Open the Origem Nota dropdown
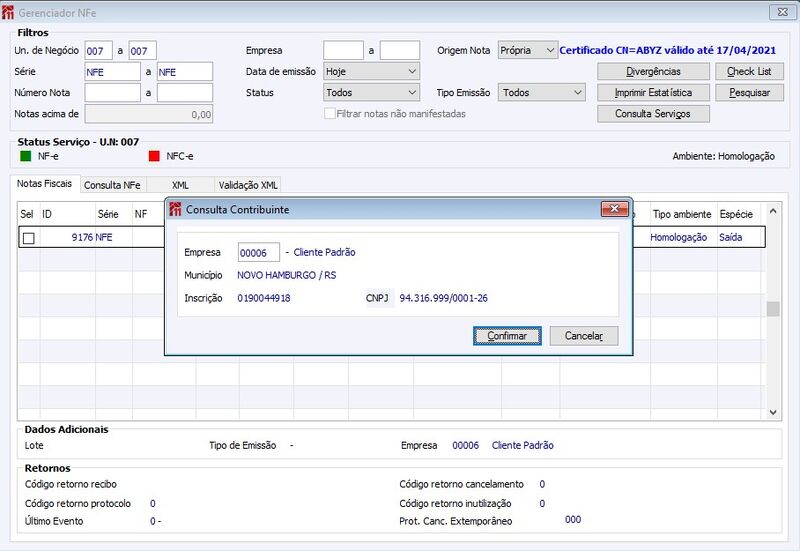 (528, 50)
